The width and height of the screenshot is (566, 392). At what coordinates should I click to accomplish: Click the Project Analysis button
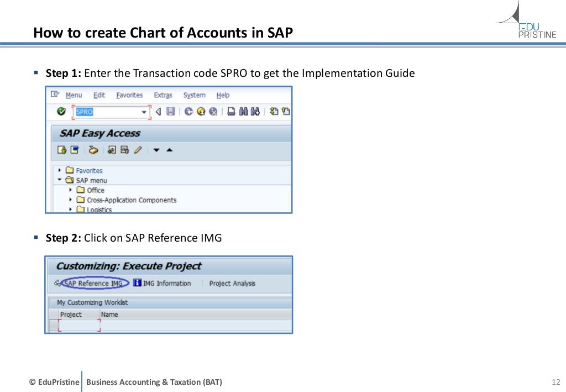(232, 283)
